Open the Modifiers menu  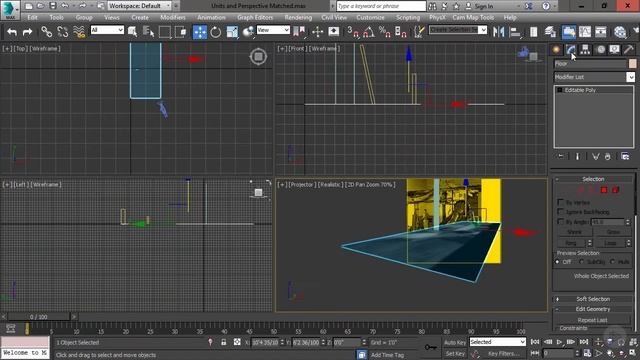pos(173,18)
